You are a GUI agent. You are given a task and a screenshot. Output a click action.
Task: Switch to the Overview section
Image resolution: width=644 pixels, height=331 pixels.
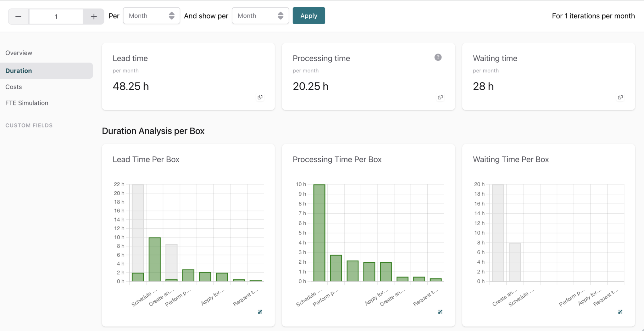click(19, 53)
